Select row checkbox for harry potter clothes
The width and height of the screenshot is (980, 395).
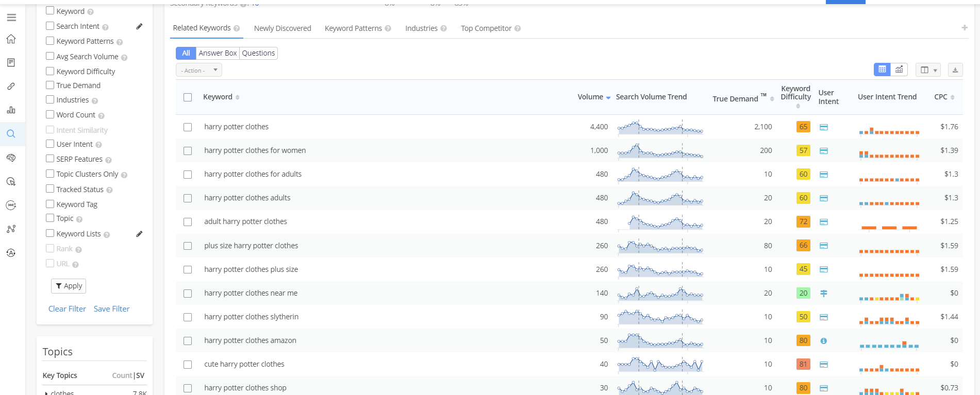pos(188,127)
